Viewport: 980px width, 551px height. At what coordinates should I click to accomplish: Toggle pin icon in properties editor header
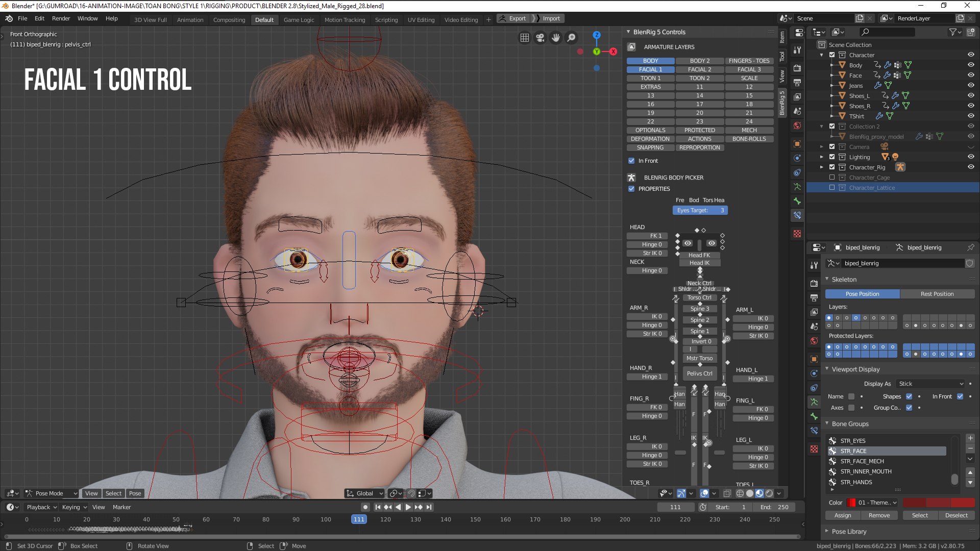970,247
